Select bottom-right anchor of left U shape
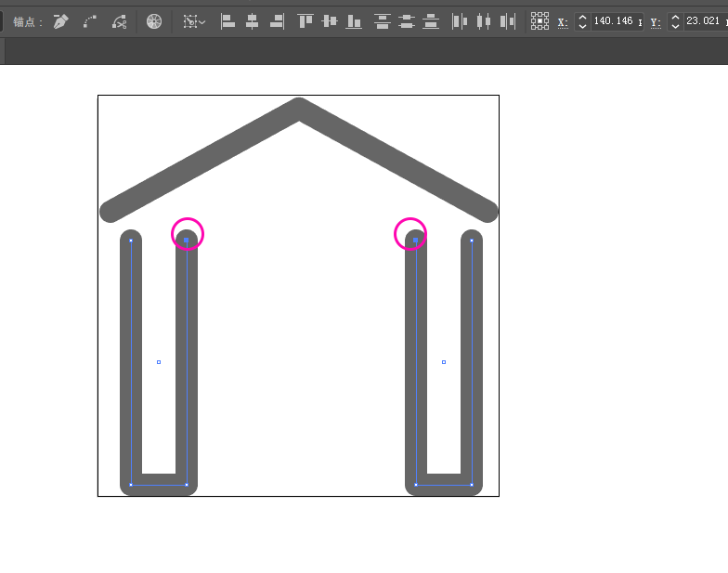This screenshot has width=728, height=573. click(187, 485)
